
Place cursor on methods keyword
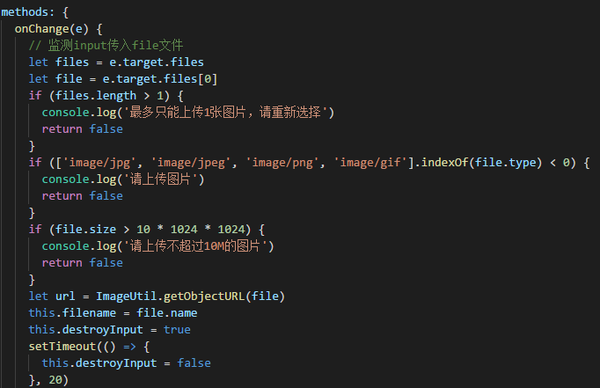pos(25,12)
